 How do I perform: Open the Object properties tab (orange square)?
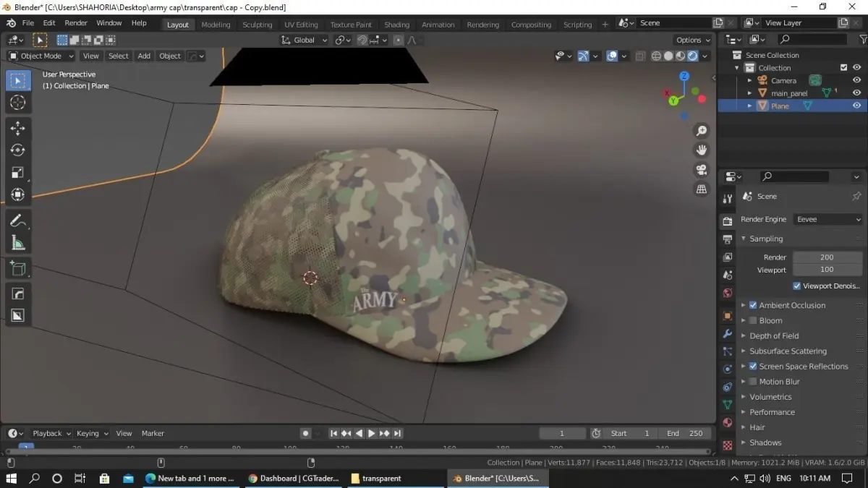[728, 316]
